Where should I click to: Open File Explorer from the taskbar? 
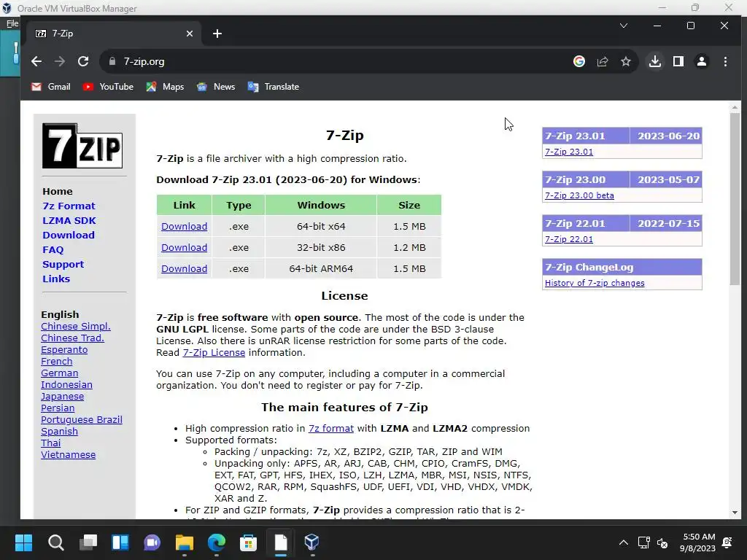[185, 542]
